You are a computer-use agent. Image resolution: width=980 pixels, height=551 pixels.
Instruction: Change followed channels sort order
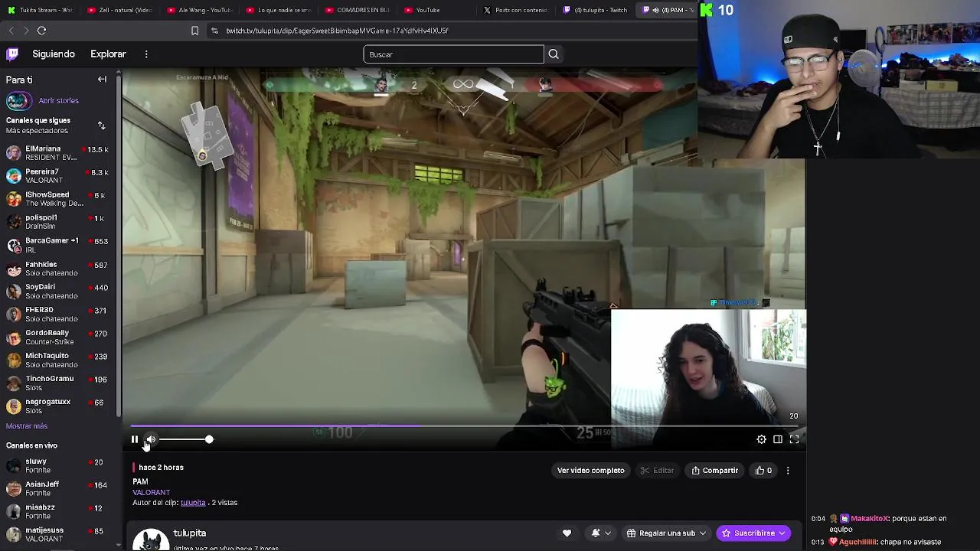click(x=101, y=126)
